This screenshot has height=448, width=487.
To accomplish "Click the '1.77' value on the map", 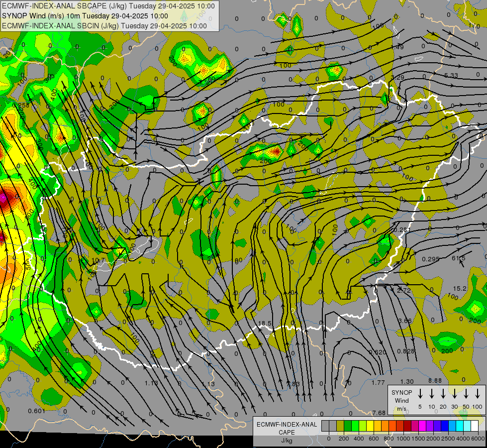I will tap(378, 382).
